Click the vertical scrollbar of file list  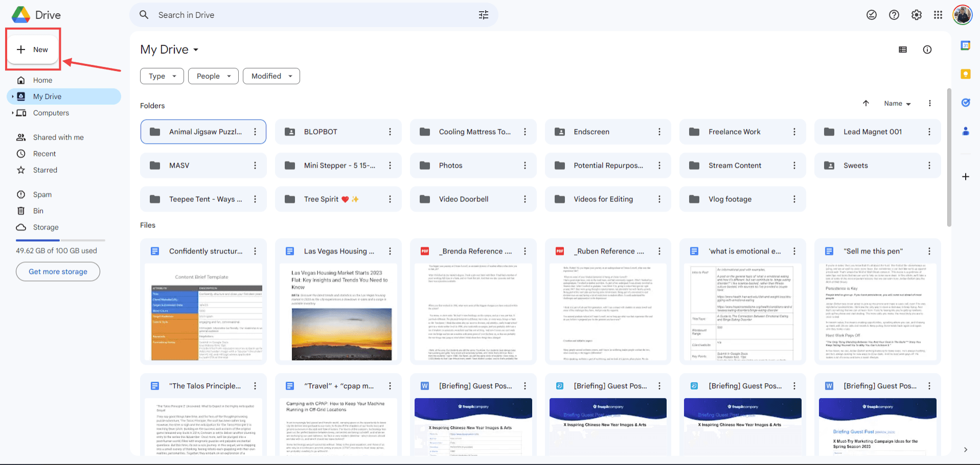pos(949,158)
